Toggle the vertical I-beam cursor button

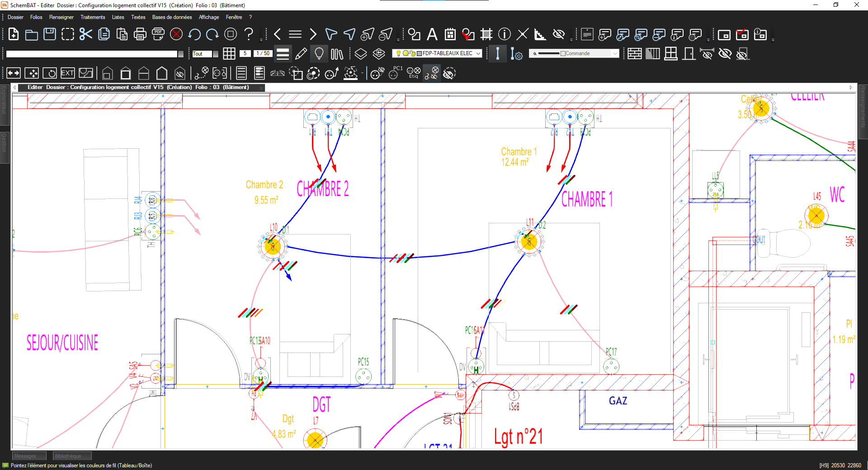click(x=498, y=54)
